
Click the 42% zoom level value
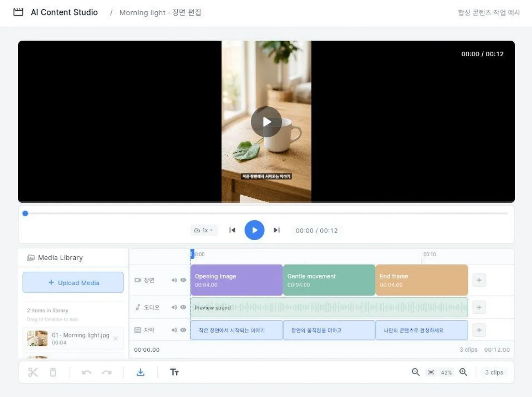[x=446, y=373]
